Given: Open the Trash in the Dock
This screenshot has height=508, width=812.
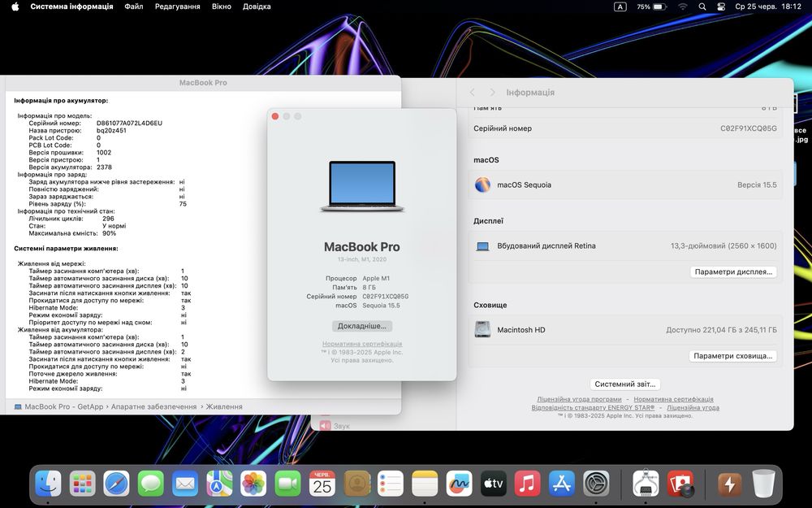Looking at the screenshot, I should tap(763, 484).
